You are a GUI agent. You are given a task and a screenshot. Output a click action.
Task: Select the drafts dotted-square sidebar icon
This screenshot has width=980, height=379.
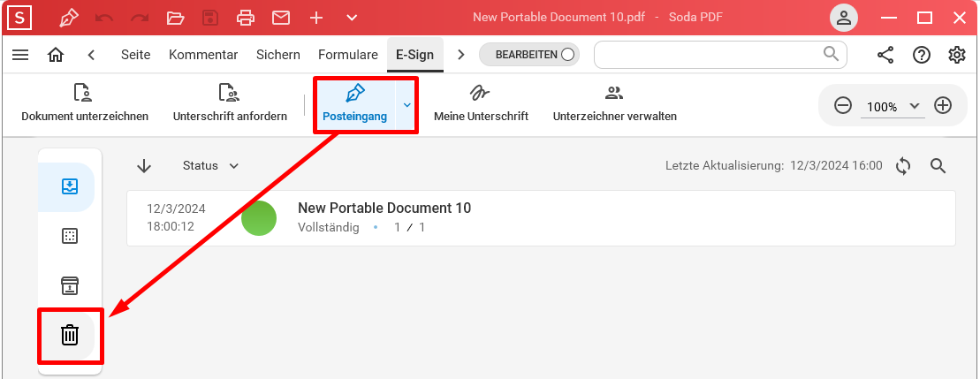pyautogui.click(x=70, y=236)
